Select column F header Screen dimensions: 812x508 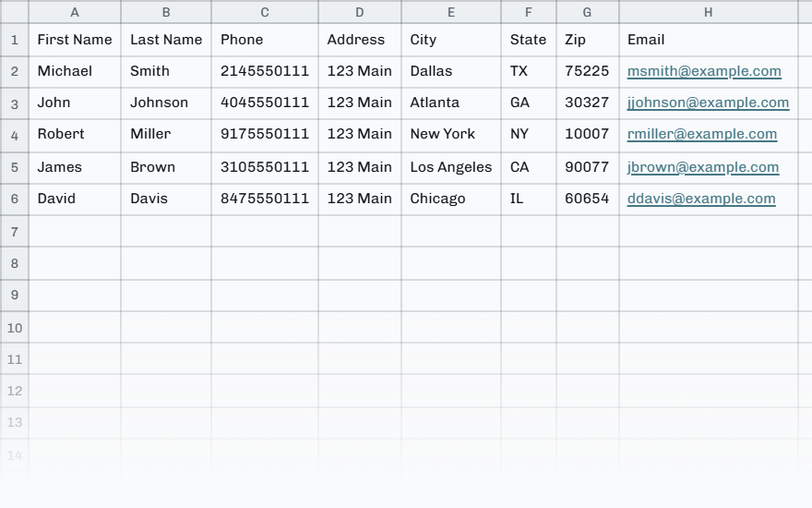(x=528, y=12)
